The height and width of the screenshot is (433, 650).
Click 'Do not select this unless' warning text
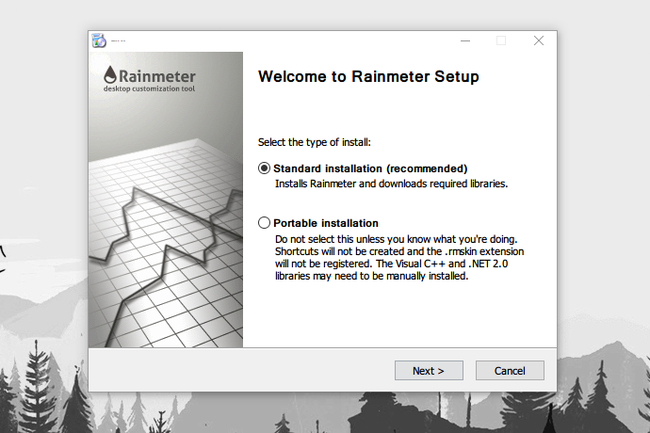pyautogui.click(x=399, y=257)
